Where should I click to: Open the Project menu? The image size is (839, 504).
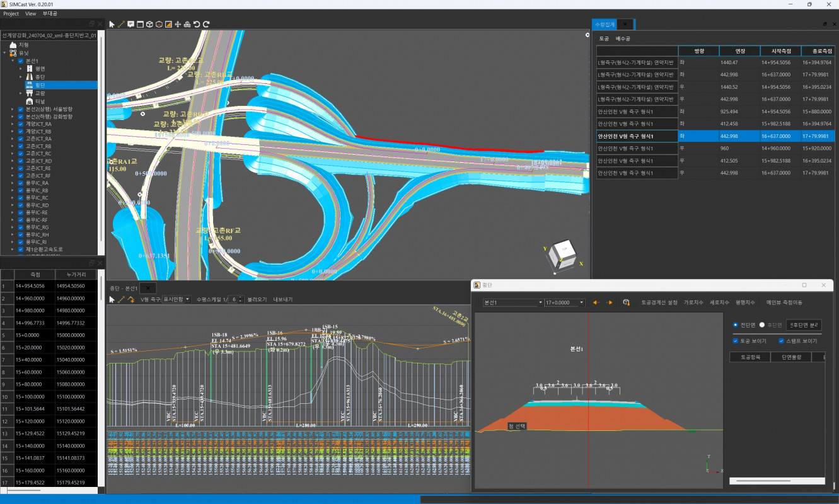tap(11, 13)
